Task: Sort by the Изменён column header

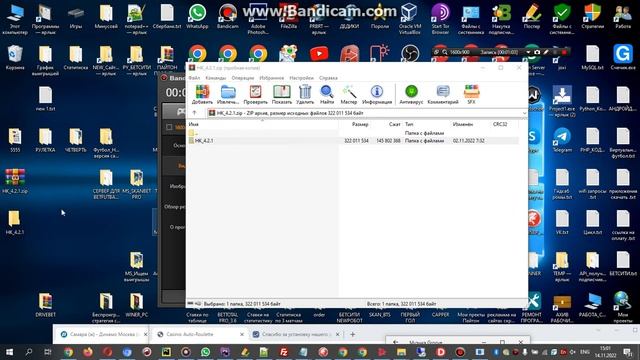Action: pyautogui.click(x=462, y=124)
